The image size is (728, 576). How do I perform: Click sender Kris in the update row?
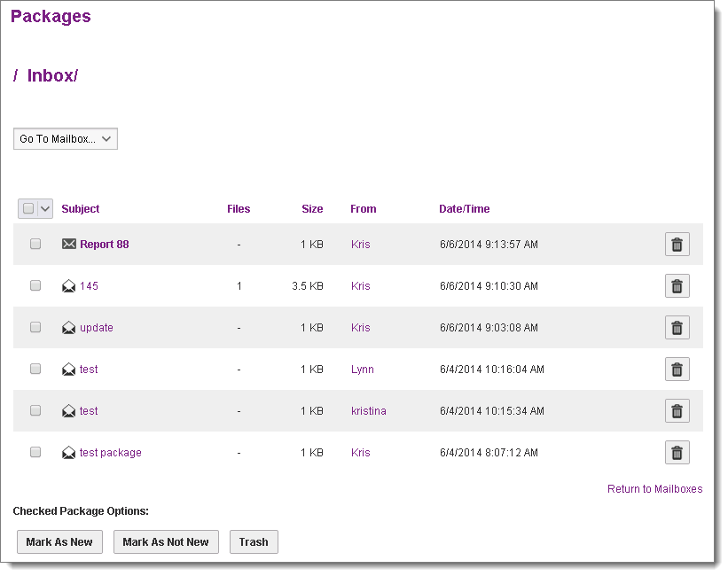click(361, 328)
